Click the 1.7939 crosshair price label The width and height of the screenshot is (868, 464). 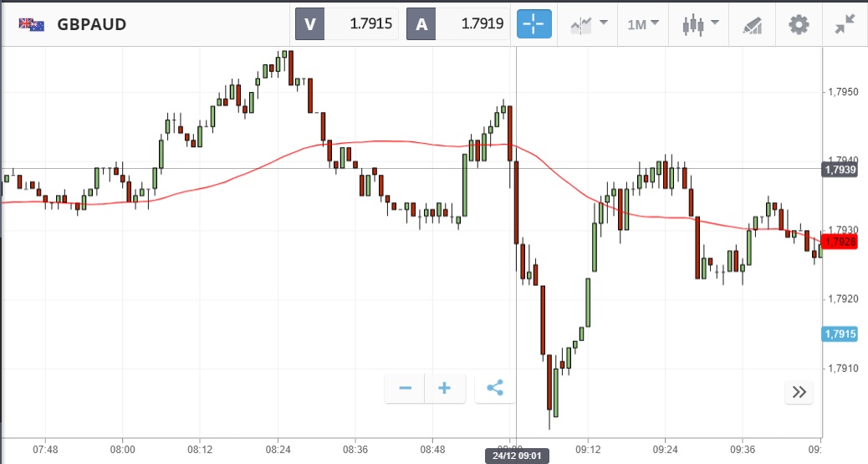point(840,170)
